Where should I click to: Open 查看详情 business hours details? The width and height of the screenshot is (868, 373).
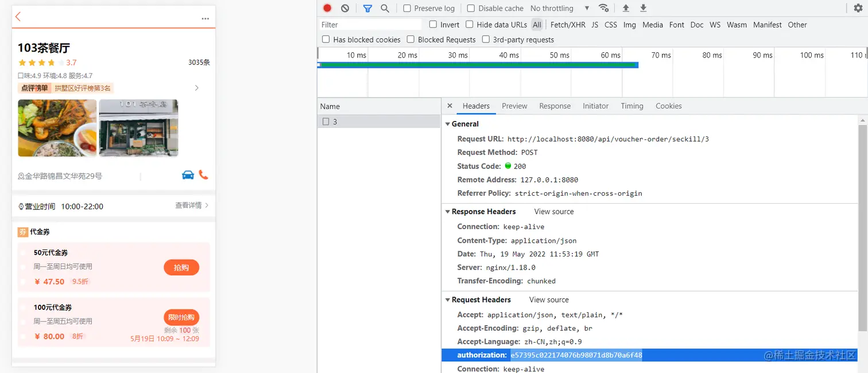[x=192, y=205]
